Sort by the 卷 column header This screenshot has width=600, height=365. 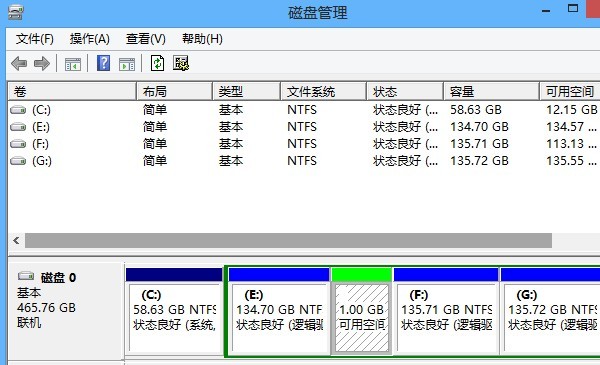click(x=72, y=91)
